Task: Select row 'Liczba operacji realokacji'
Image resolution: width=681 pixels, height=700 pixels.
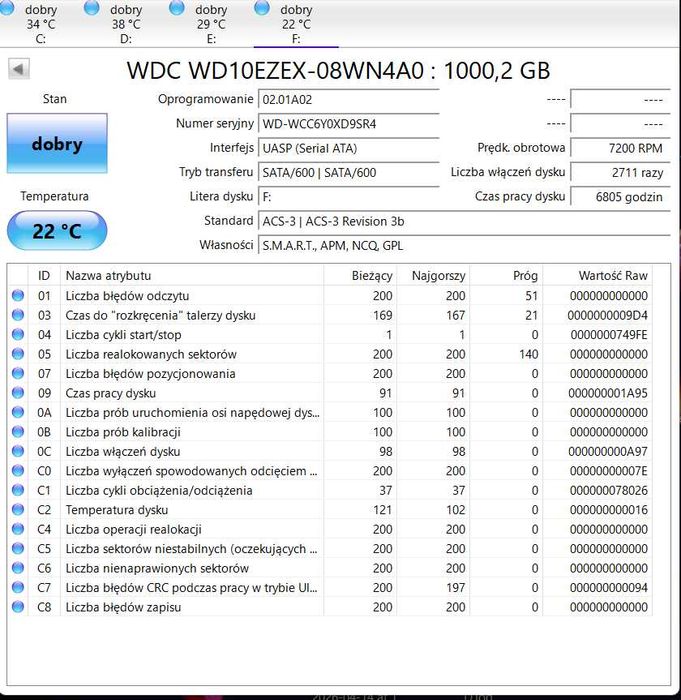Action: (330, 529)
